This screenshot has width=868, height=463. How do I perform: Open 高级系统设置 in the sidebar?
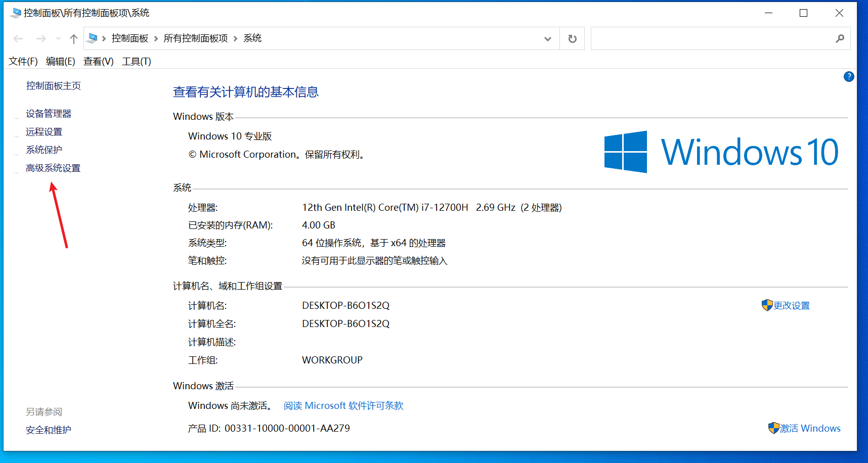pos(53,168)
